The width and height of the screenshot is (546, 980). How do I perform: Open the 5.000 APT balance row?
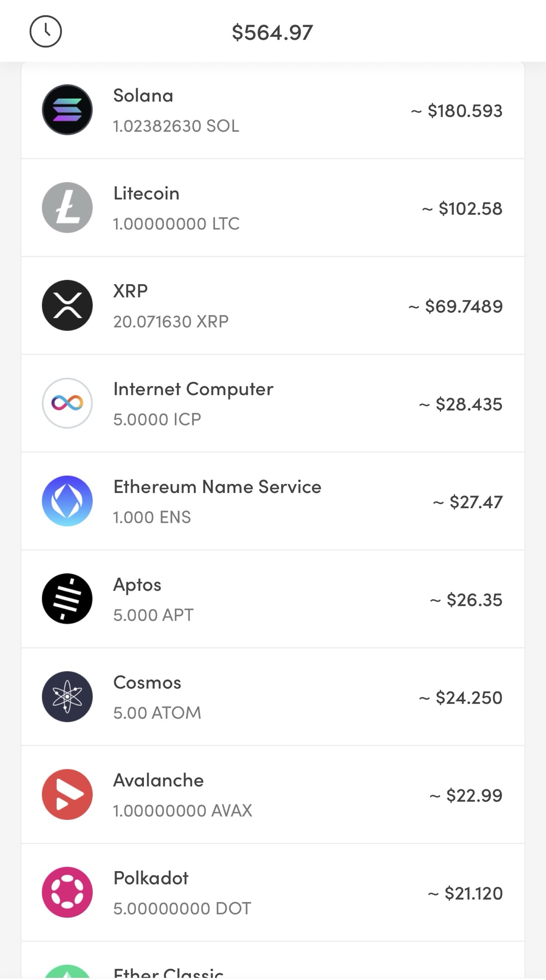pos(273,599)
